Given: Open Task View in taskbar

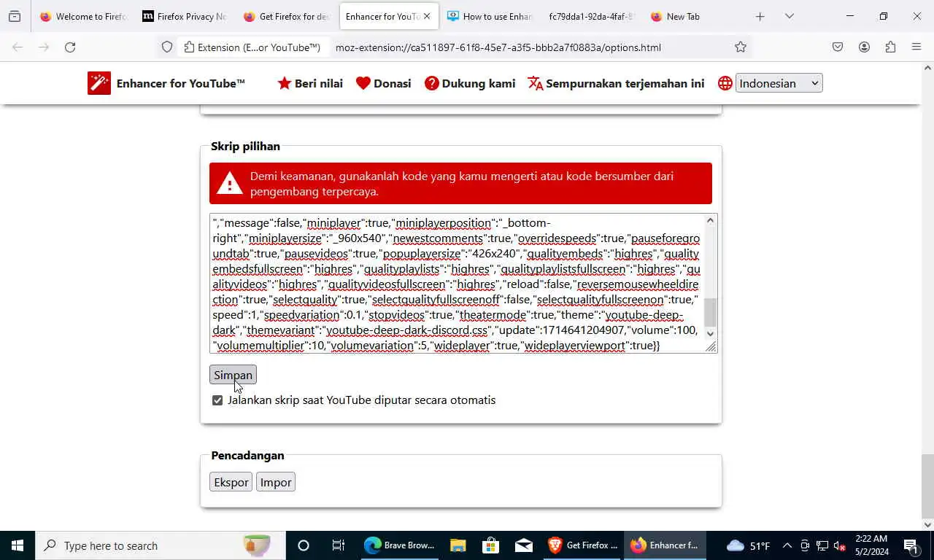Looking at the screenshot, I should point(339,545).
